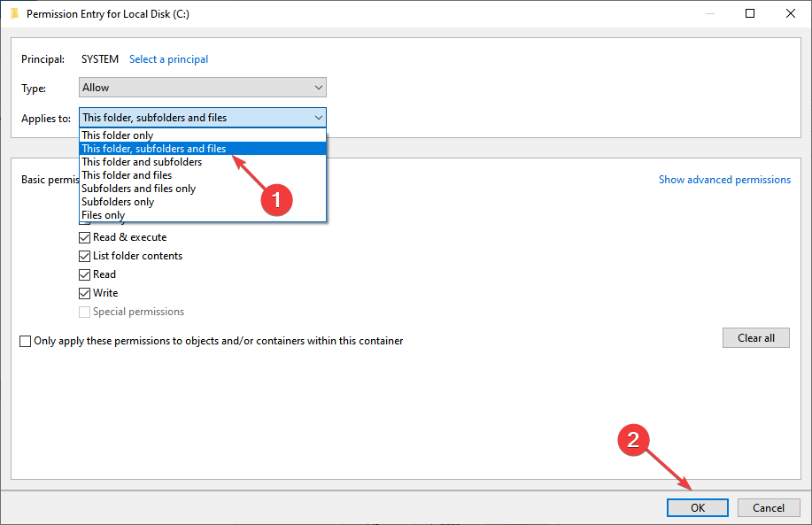This screenshot has width=812, height=525.
Task: Choose This folder only option
Action: (203, 135)
